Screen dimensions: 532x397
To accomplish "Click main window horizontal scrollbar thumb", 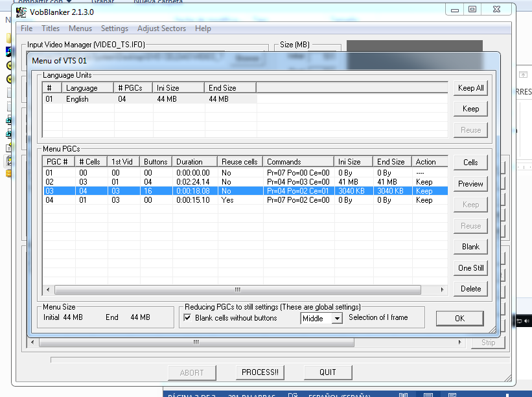I will click(196, 343).
